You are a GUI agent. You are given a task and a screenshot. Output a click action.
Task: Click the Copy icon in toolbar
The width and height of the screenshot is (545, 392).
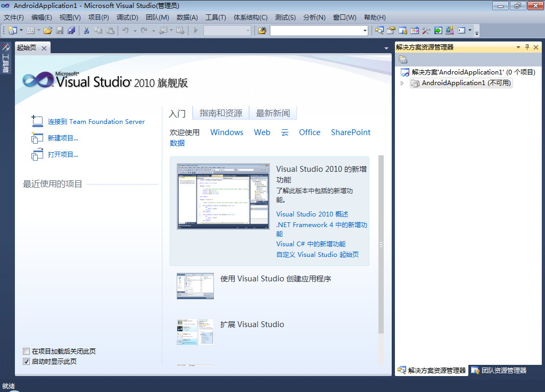point(98,30)
